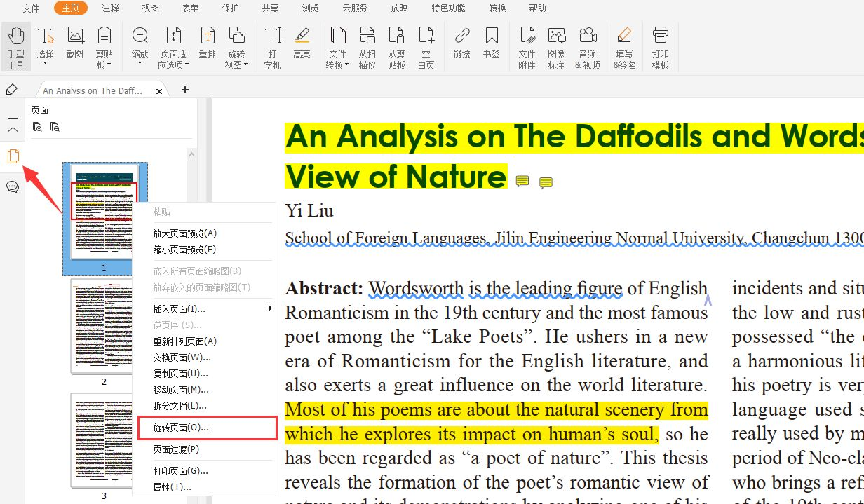The height and width of the screenshot is (504, 864).
Task: Expand Insert Page (插入页面) submenu arrow
Action: pos(269,308)
